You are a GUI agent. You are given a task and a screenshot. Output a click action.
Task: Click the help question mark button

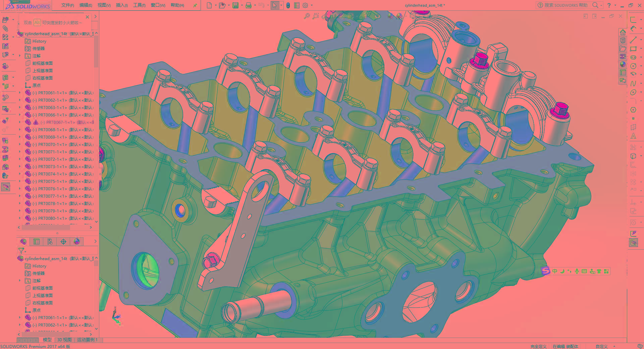[609, 5]
